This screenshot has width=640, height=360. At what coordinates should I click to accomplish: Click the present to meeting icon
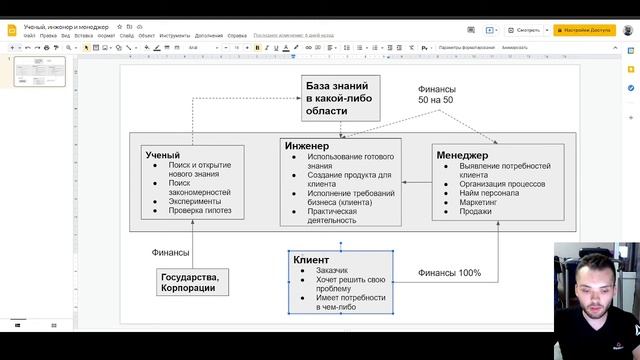click(490, 30)
